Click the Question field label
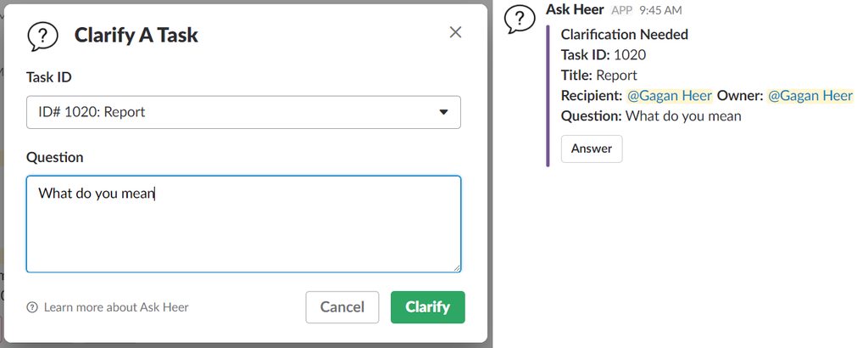The height and width of the screenshot is (348, 868). (x=55, y=157)
